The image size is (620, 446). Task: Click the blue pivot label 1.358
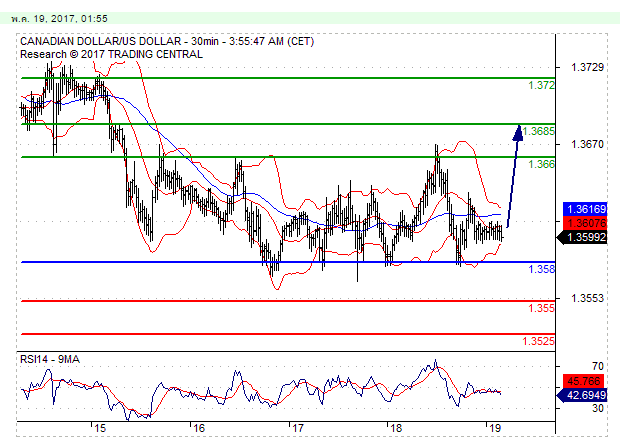point(541,269)
